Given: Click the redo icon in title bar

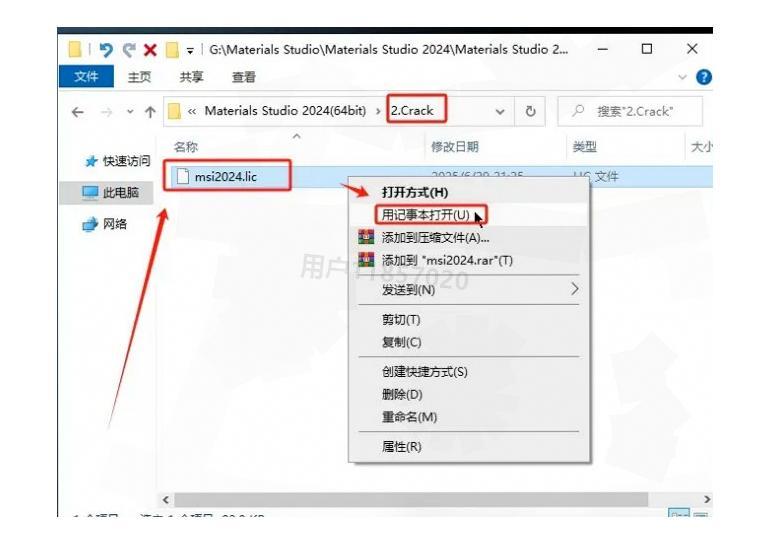Looking at the screenshot, I should pyautogui.click(x=129, y=50).
